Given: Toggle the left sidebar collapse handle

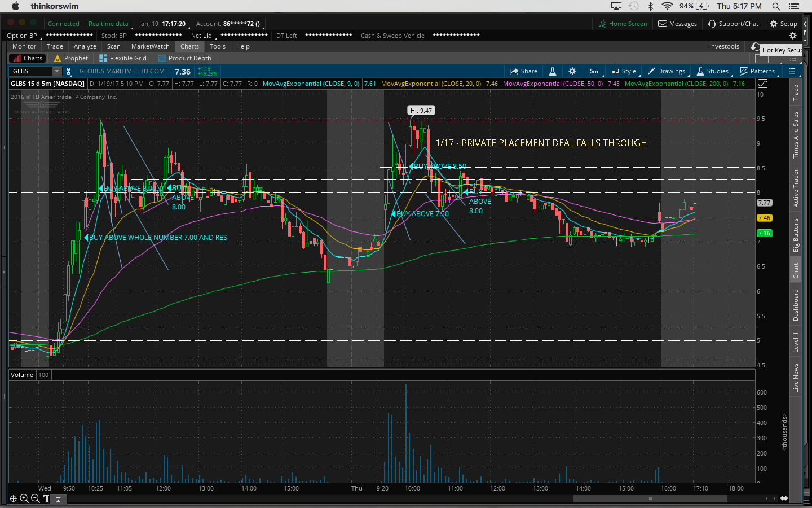Looking at the screenshot, I should (3, 272).
